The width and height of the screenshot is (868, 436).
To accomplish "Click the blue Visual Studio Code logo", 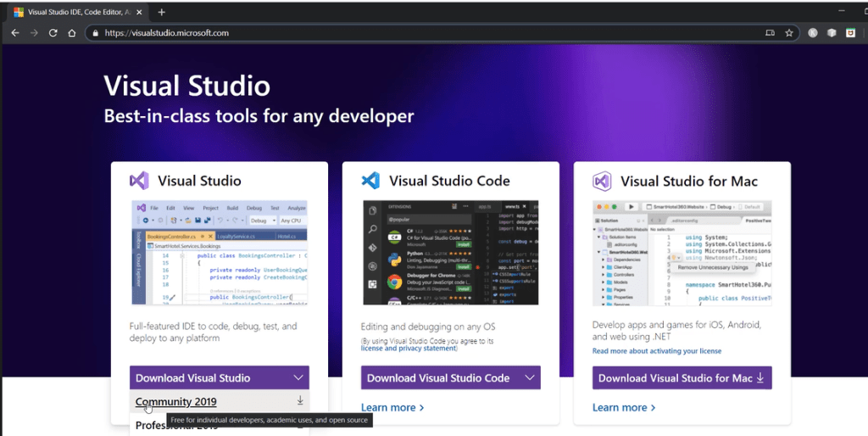I will tap(370, 181).
